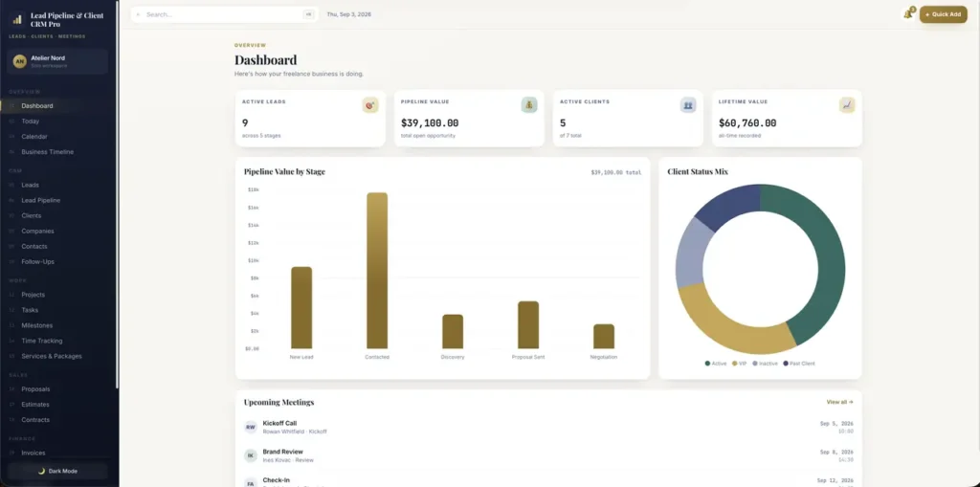
Task: Click the Contacted bar in pipeline chart
Action: (377, 270)
